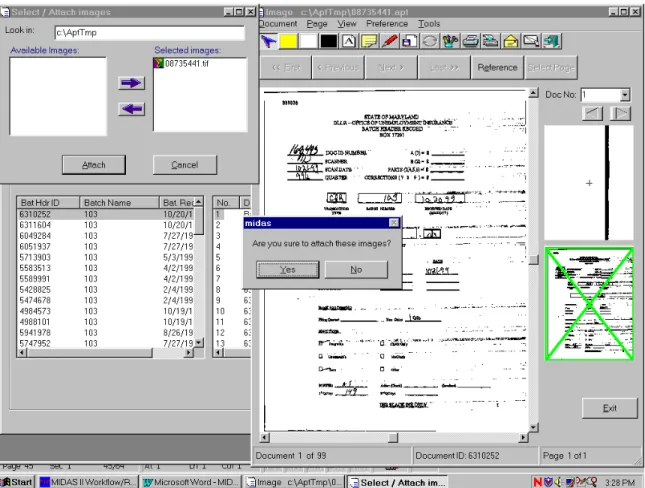
Task: Select the yellow sticky note tool
Action: 369,41
